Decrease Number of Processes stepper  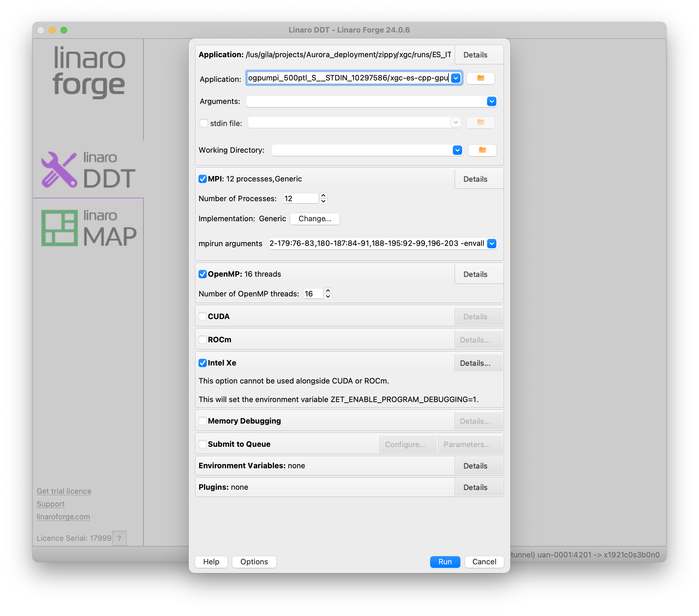point(323,201)
